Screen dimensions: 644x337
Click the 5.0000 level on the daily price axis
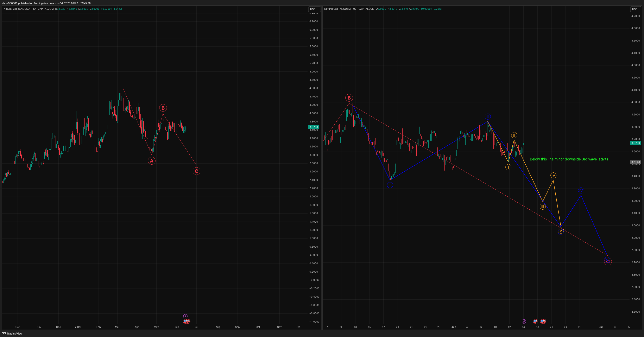(314, 71)
